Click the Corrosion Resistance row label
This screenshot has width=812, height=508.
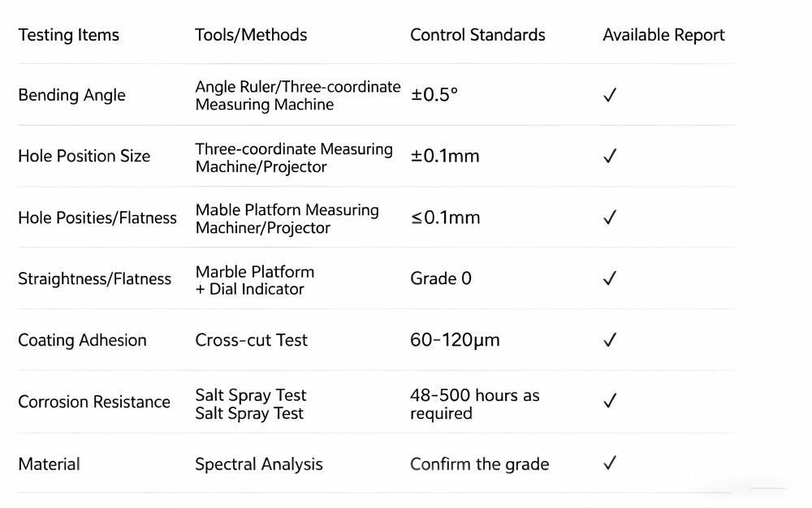pyautogui.click(x=94, y=402)
